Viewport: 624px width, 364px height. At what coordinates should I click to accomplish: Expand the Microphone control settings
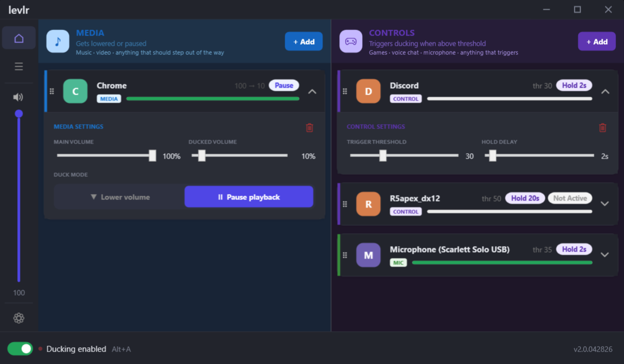[605, 255]
